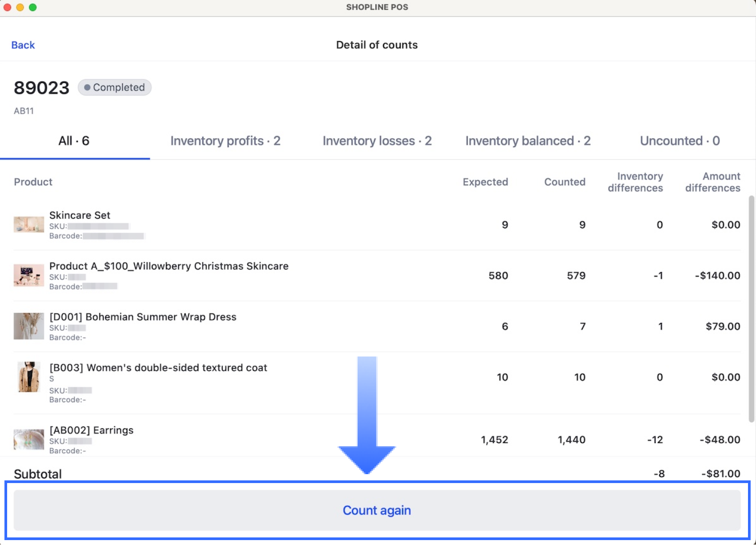Click the Earrings product thumbnail

[x=29, y=439]
